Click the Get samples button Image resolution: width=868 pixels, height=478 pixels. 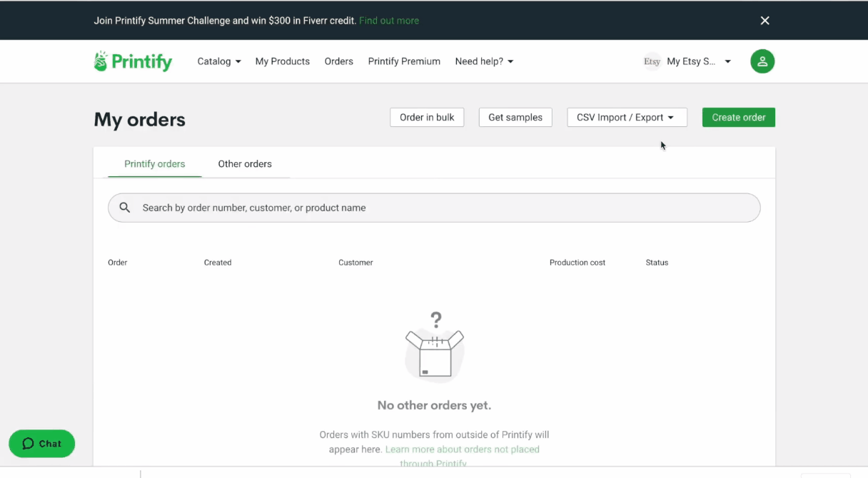tap(515, 118)
